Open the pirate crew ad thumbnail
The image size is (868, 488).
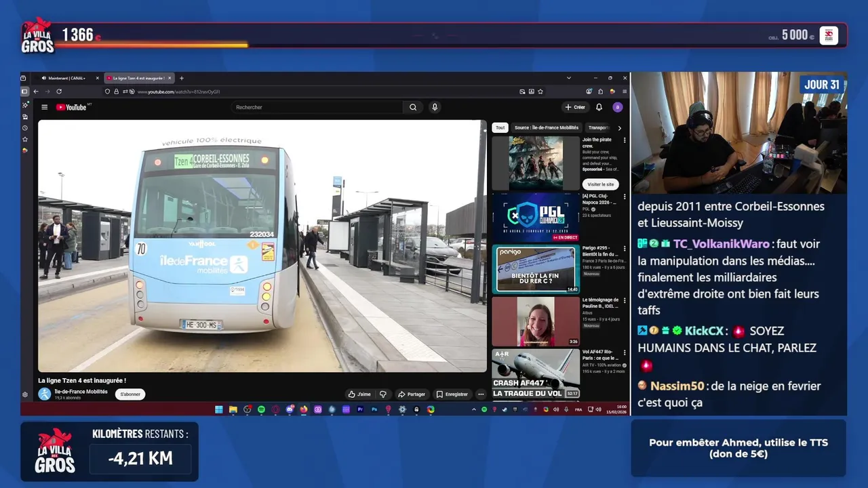536,163
